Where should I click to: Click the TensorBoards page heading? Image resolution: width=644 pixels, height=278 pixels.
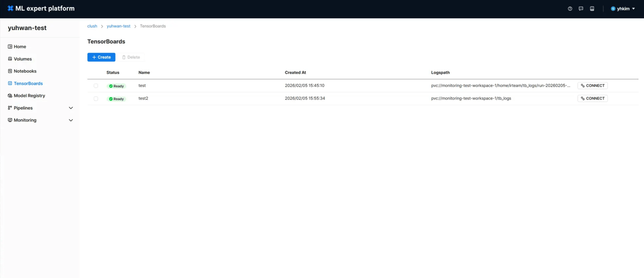106,41
